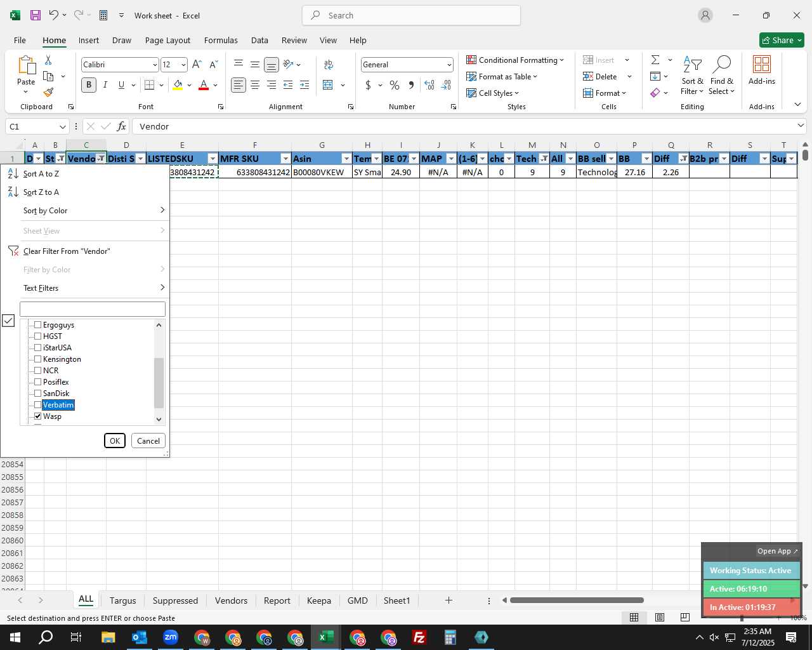
Task: Open Zoom from the taskbar
Action: (x=171, y=637)
